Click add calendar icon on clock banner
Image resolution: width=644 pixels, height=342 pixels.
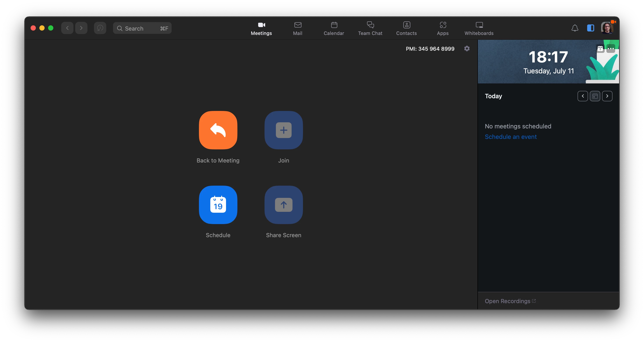pos(600,48)
